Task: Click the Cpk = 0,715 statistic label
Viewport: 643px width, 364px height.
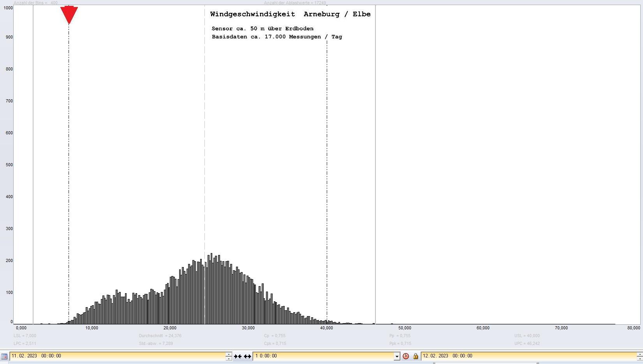Action: click(x=275, y=343)
